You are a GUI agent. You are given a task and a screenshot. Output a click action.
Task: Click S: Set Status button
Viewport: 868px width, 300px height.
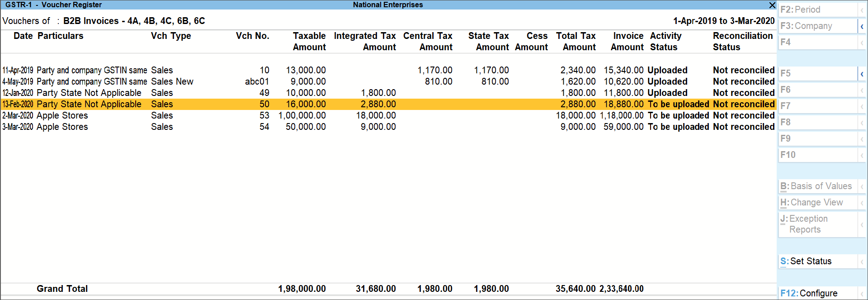[818, 261]
